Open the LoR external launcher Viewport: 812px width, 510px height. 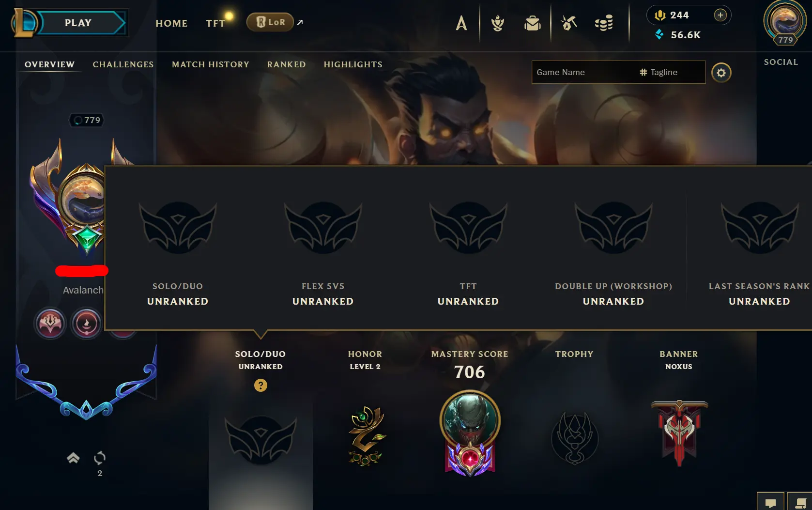(x=270, y=22)
